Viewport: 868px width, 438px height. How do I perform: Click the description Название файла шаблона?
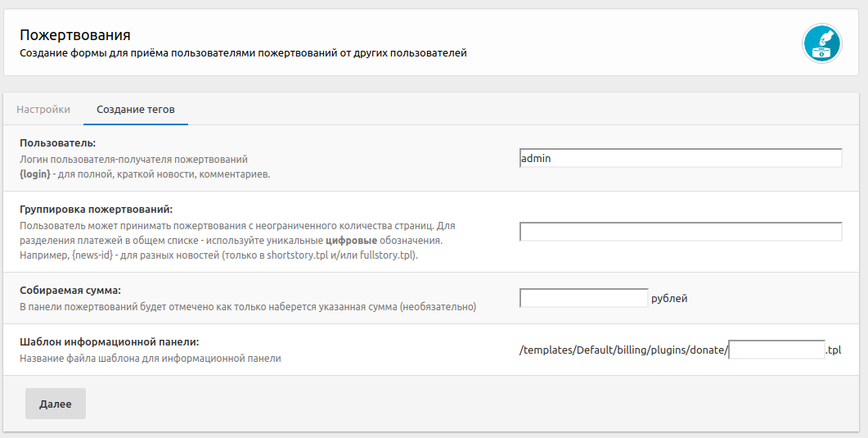150,358
